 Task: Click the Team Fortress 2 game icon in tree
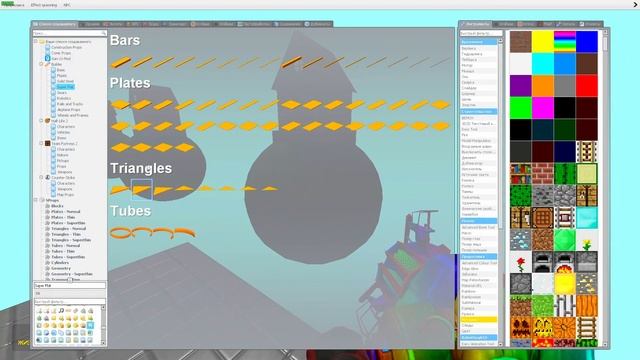(x=47, y=144)
